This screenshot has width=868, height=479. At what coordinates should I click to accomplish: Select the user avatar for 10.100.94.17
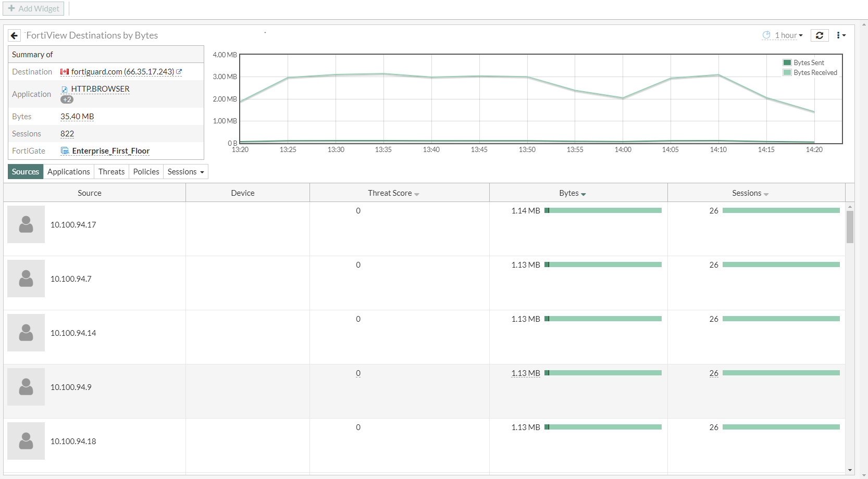coord(26,224)
